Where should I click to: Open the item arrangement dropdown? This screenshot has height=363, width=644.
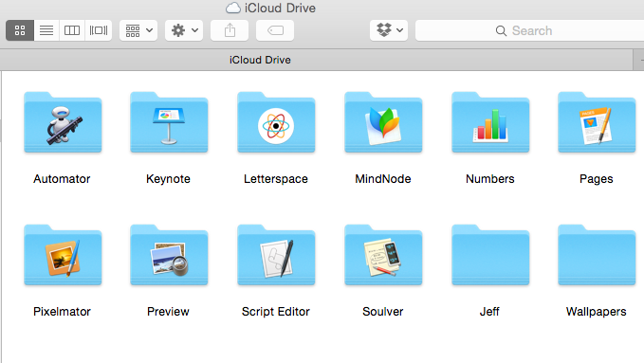pyautogui.click(x=138, y=30)
